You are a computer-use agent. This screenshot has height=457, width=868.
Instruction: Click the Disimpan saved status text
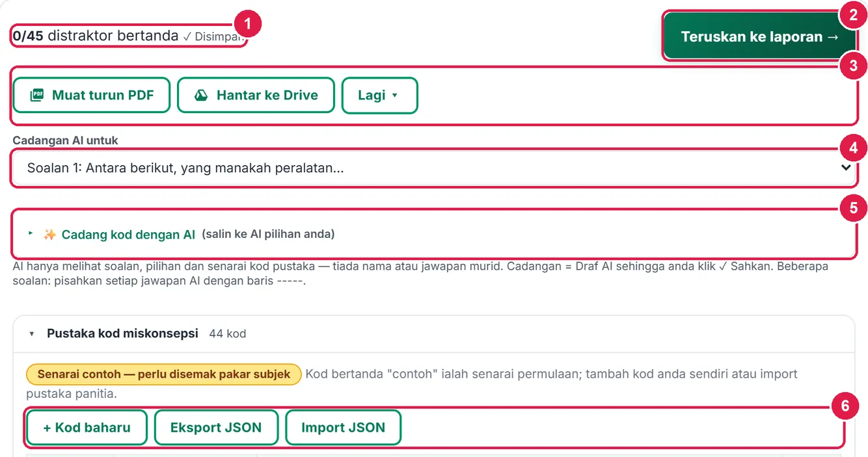213,36
